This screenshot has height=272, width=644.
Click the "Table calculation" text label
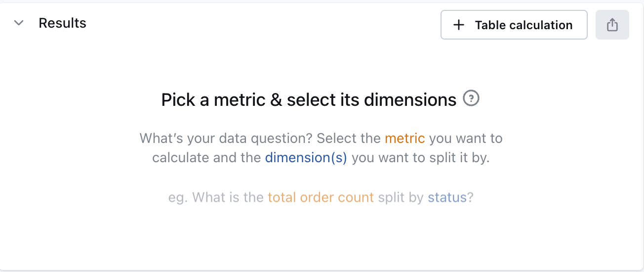523,25
